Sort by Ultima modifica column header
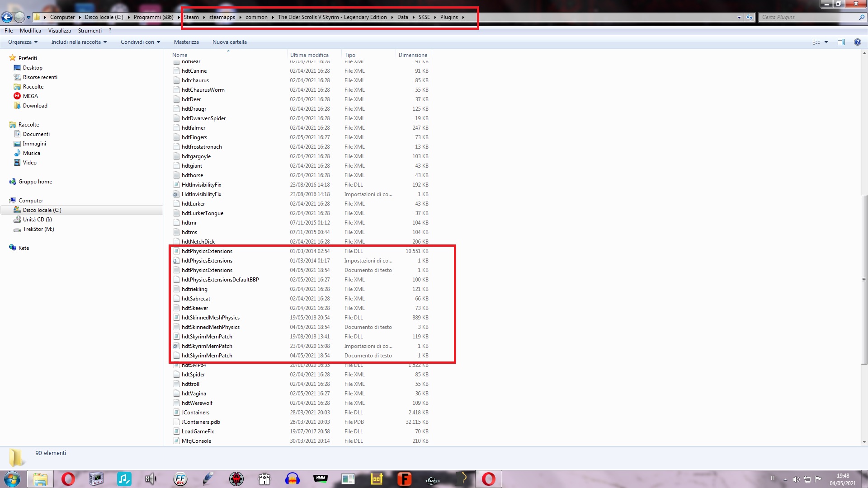The height and width of the screenshot is (488, 868). pyautogui.click(x=309, y=55)
